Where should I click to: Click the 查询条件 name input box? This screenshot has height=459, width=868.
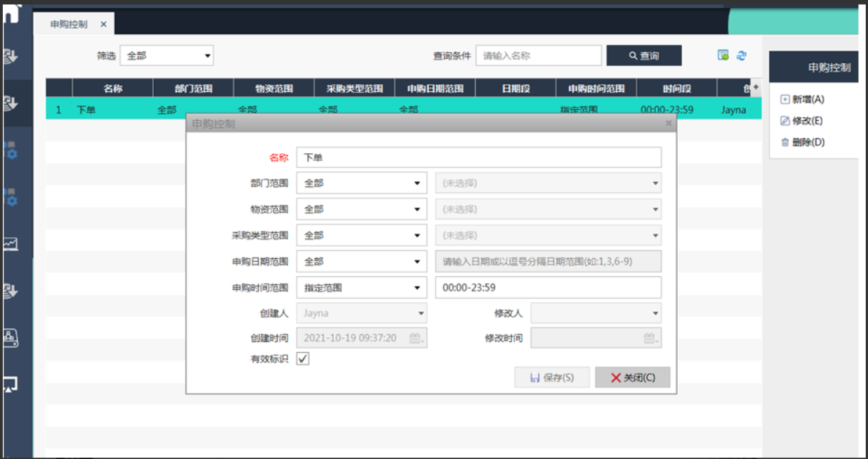(x=538, y=56)
